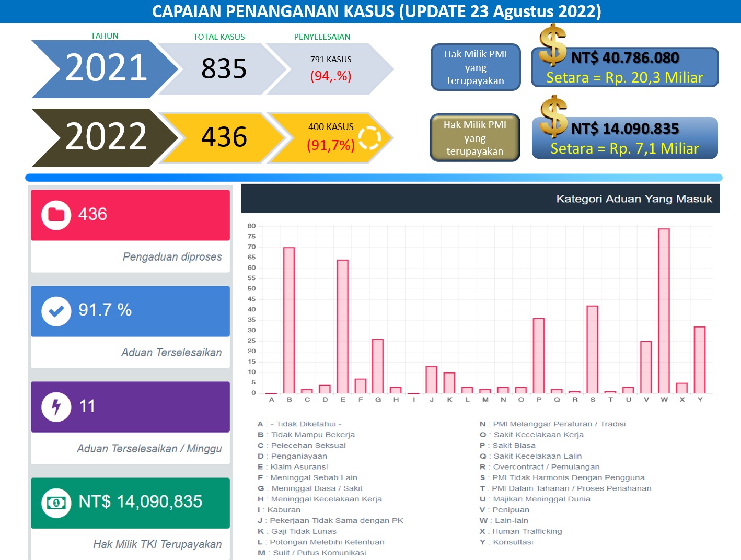Click legend entry M : Sulit / Putus Komunikasi
The image size is (741, 560).
[312, 553]
